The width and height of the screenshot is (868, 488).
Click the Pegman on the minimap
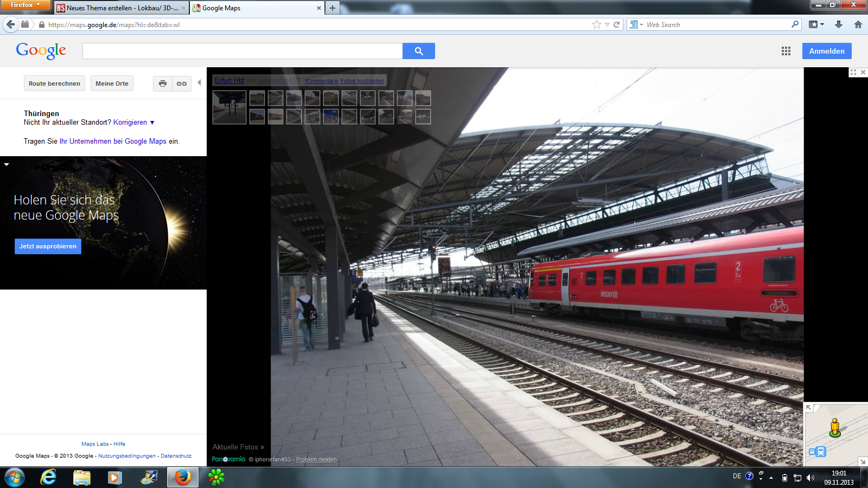click(x=835, y=428)
